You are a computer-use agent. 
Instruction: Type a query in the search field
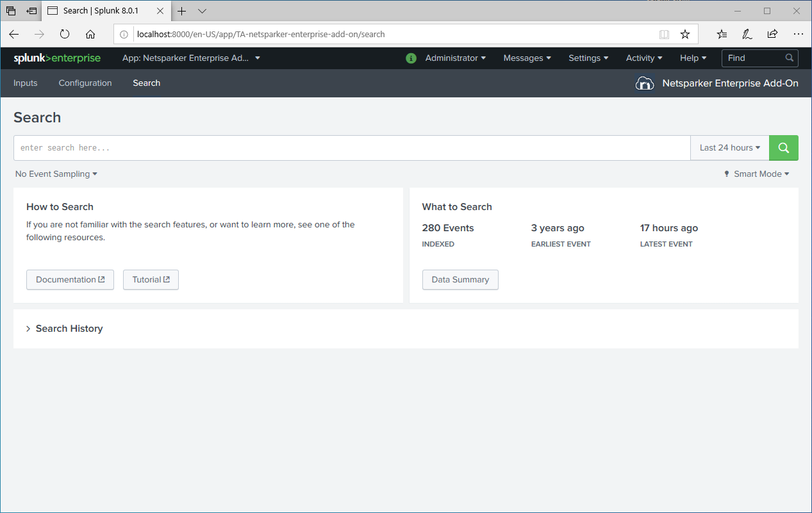(256, 147)
